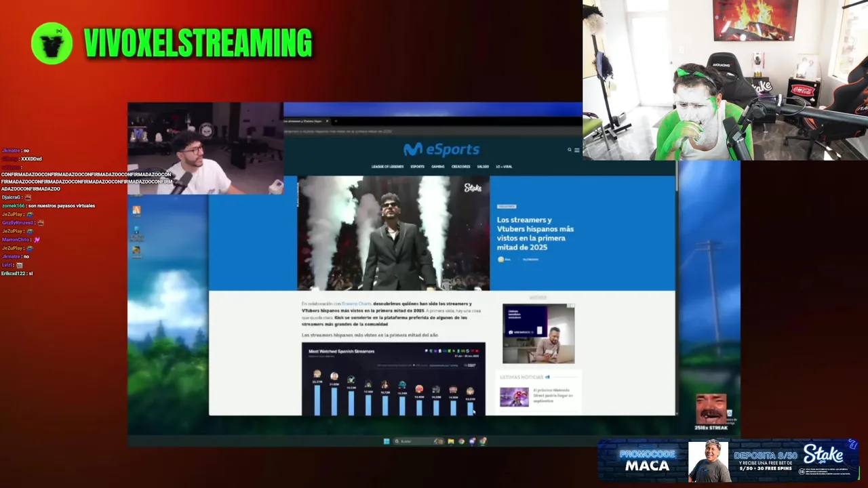Click username DjaicraG in chat

pyautogui.click(x=11, y=197)
